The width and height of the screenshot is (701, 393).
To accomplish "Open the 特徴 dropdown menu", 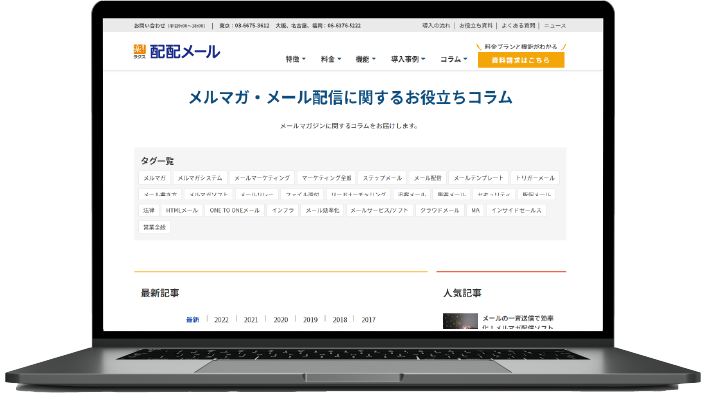I will (x=296, y=59).
